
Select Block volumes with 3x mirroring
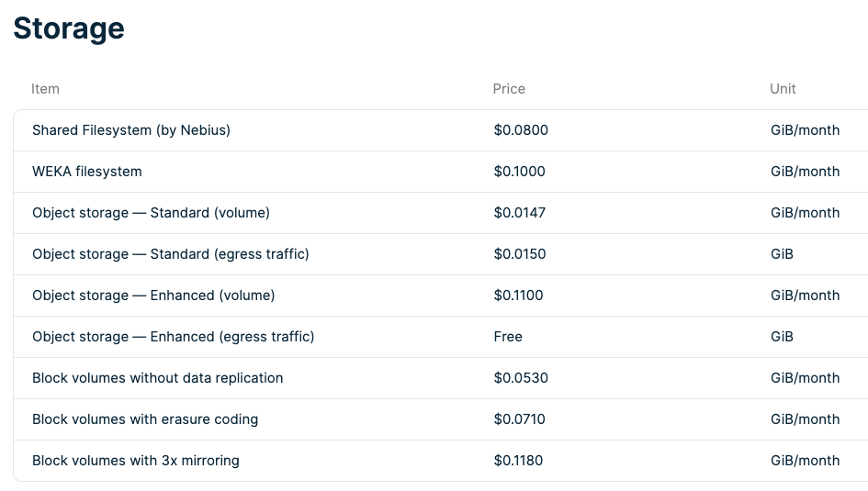[x=136, y=461]
